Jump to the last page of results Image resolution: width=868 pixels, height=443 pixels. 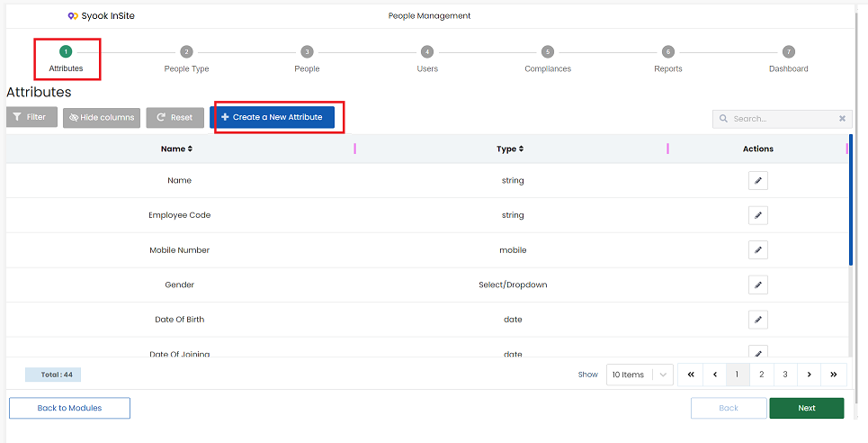tap(834, 375)
